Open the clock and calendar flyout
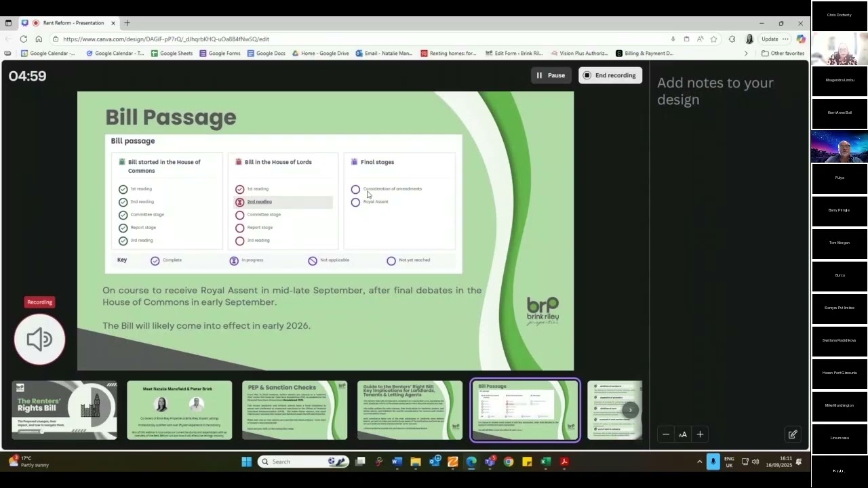The height and width of the screenshot is (488, 868). pos(780,462)
